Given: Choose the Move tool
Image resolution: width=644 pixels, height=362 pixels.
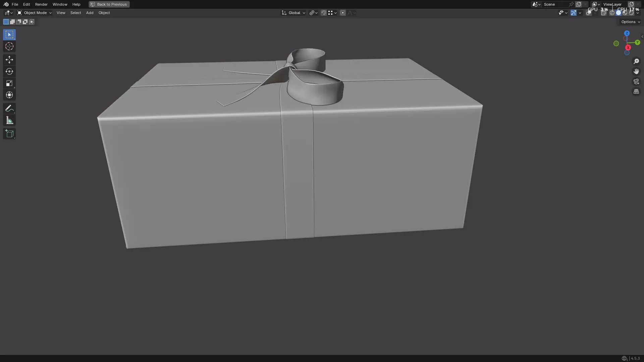Looking at the screenshot, I should pos(9,60).
